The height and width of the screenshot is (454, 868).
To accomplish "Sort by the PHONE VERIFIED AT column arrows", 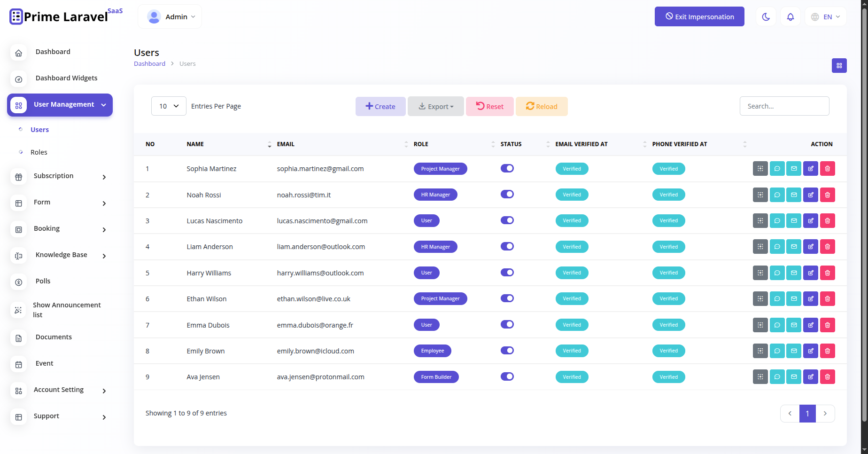I will coord(745,144).
